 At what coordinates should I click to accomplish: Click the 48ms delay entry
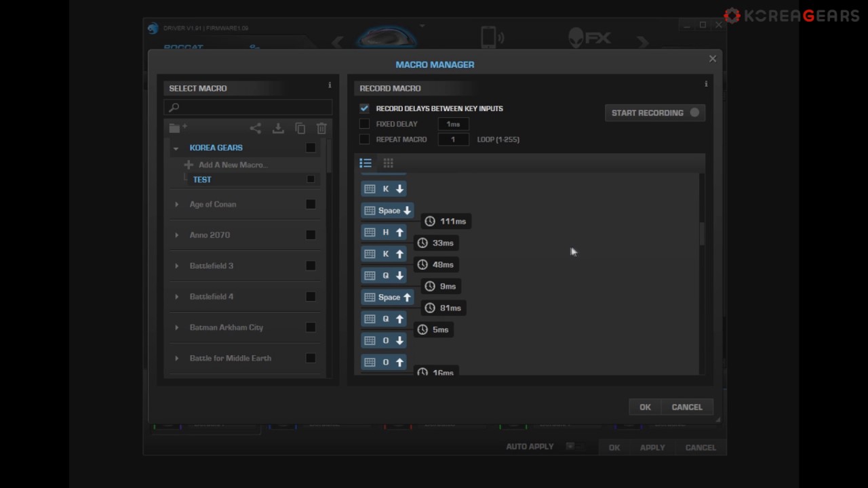(436, 265)
